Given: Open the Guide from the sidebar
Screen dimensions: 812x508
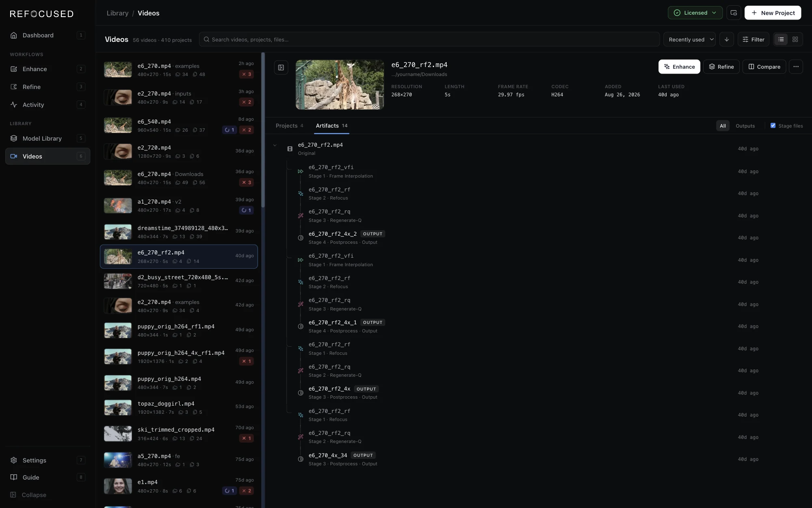Looking at the screenshot, I should 48,478.
